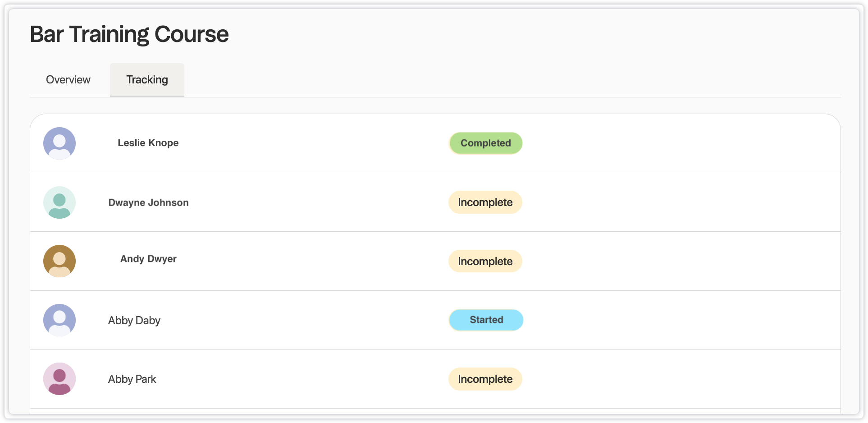This screenshot has height=423, width=868.
Task: Click Dwayne Johnson's teal avatar icon
Action: [59, 202]
